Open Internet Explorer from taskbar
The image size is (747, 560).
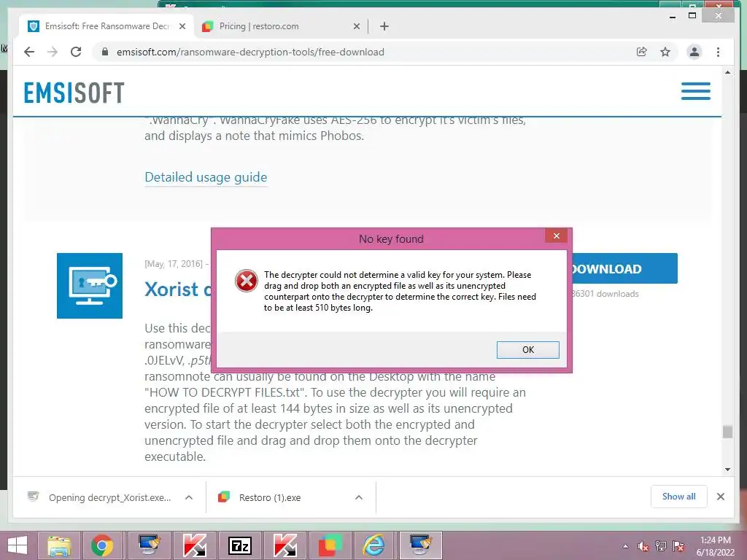[374, 545]
